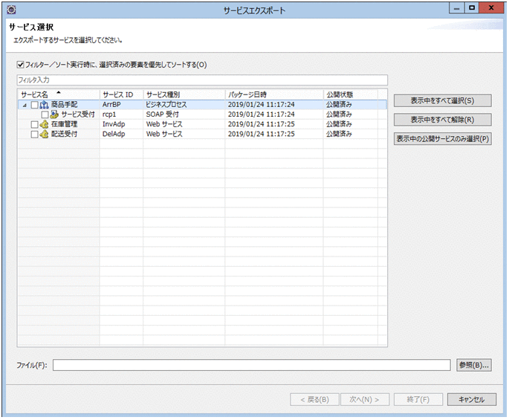This screenshot has height=420, width=509.
Task: Click 公開済み status in 配送受付 row
Action: [339, 134]
